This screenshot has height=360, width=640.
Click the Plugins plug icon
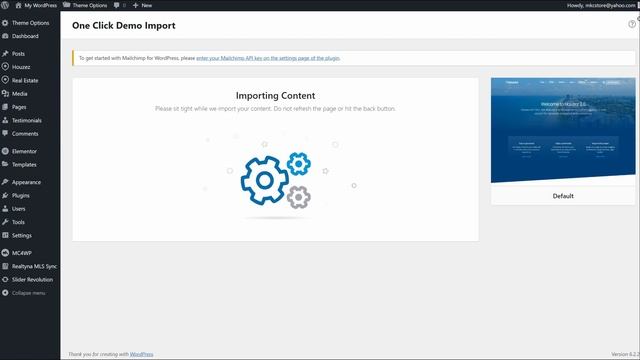(5, 195)
